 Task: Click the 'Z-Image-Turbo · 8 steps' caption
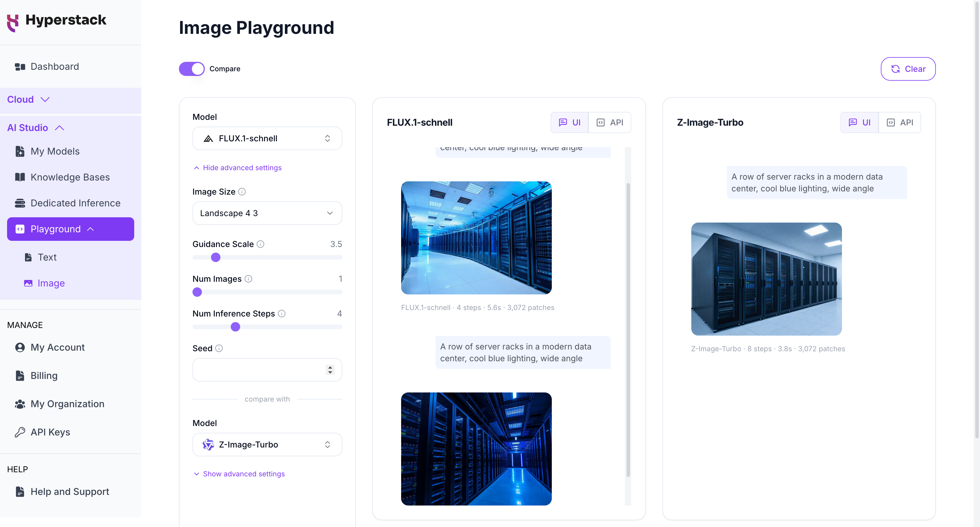click(768, 349)
